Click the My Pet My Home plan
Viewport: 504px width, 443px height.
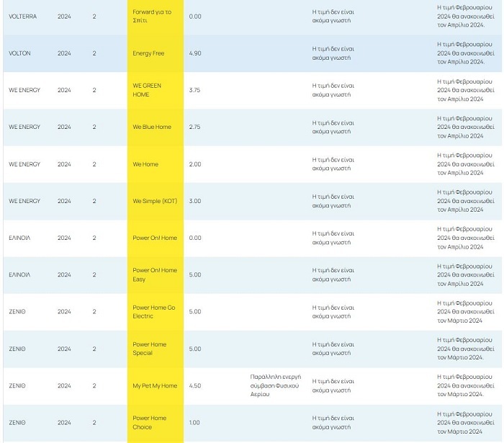(x=154, y=386)
